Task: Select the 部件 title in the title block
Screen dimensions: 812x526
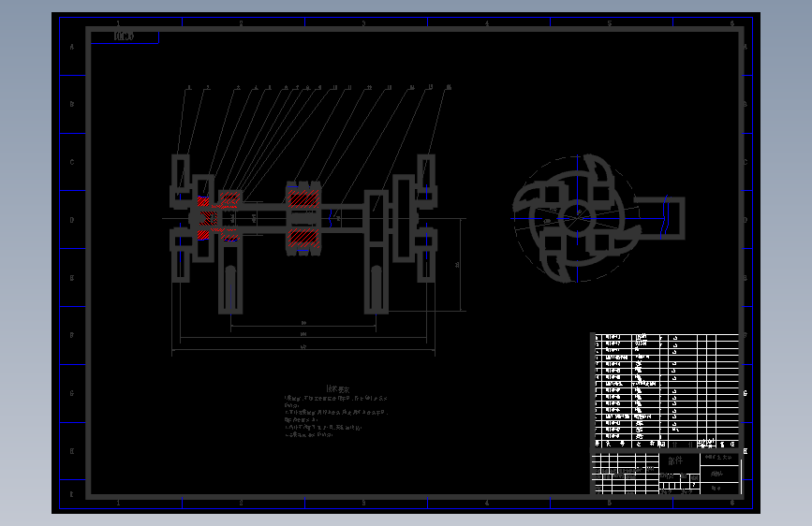Action: click(675, 460)
